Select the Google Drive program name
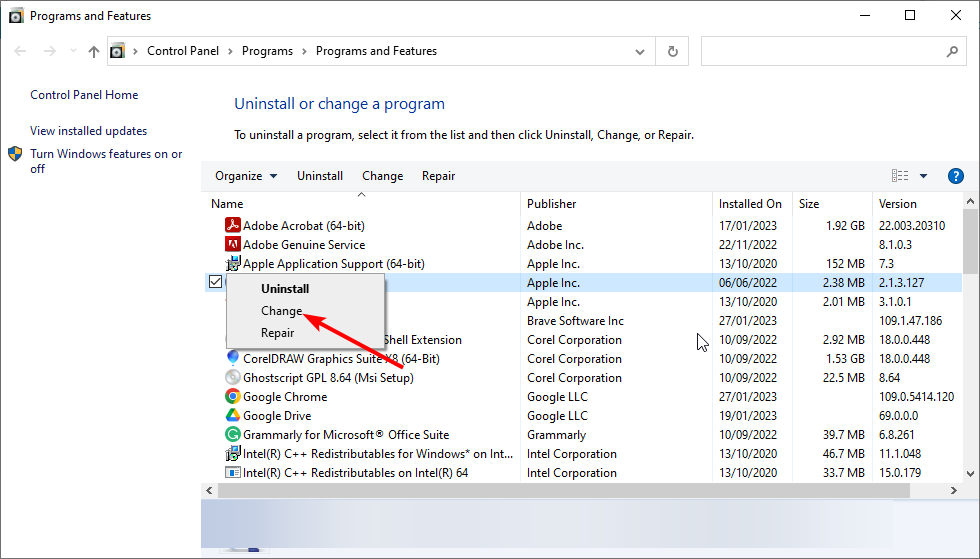Viewport: 980px width, 559px height. coord(277,415)
